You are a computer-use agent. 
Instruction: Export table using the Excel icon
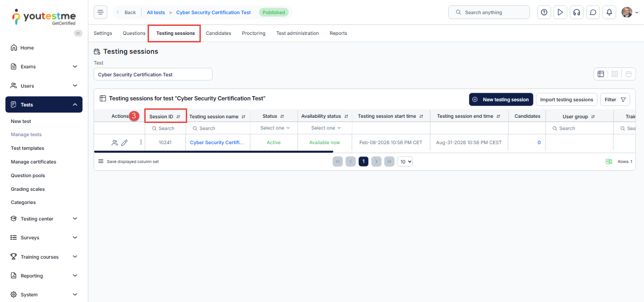[x=609, y=162]
